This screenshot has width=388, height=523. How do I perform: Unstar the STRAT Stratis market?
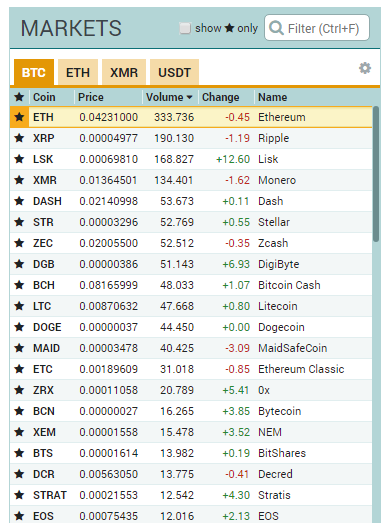tap(19, 495)
